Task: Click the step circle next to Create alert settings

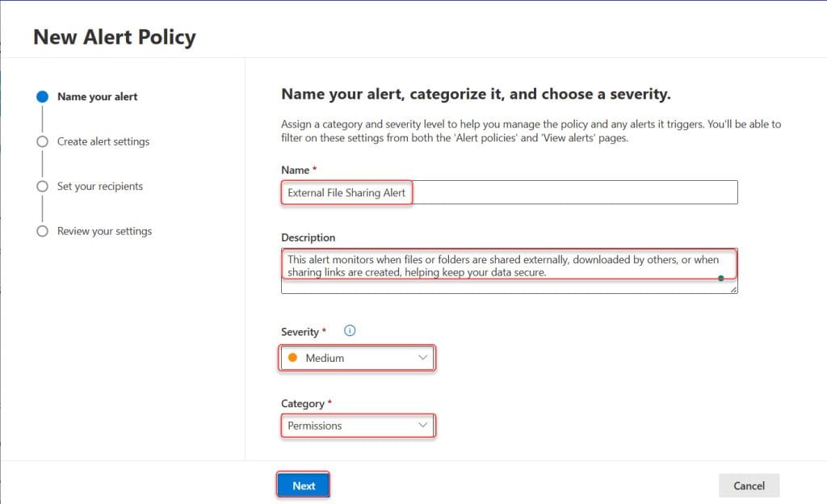Action: tap(42, 141)
